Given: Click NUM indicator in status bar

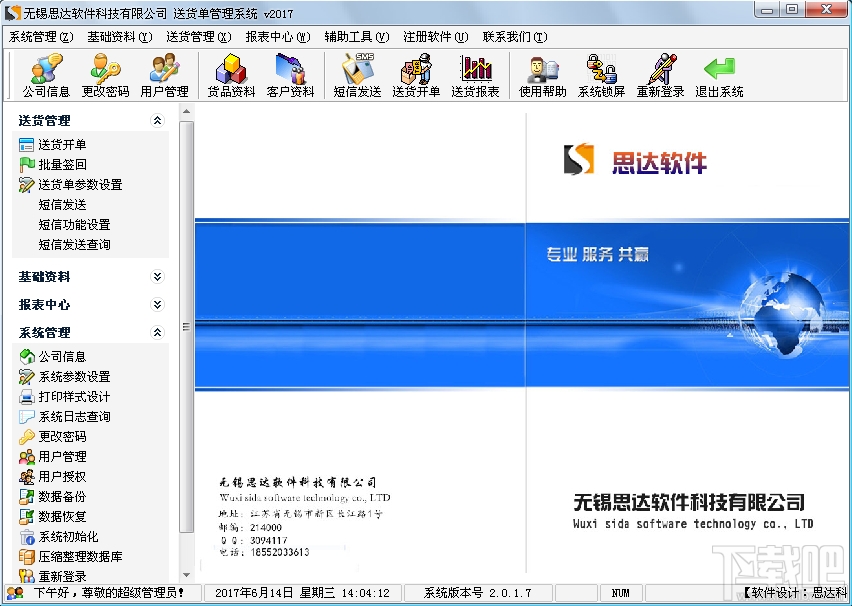Looking at the screenshot, I should (x=621, y=592).
